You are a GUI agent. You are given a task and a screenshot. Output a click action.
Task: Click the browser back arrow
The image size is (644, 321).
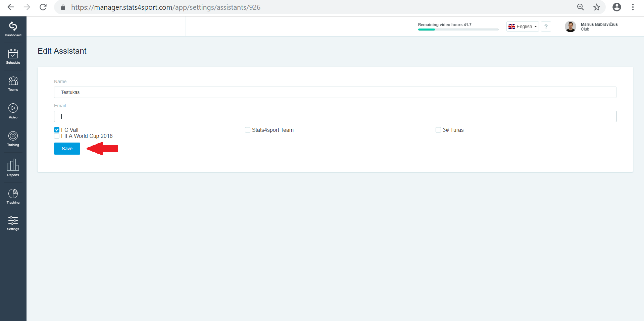(11, 7)
